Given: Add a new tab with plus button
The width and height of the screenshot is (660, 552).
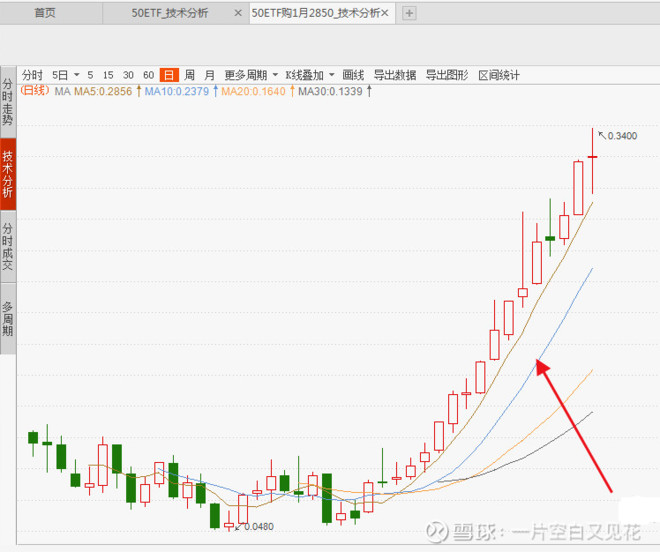Looking at the screenshot, I should (x=409, y=13).
